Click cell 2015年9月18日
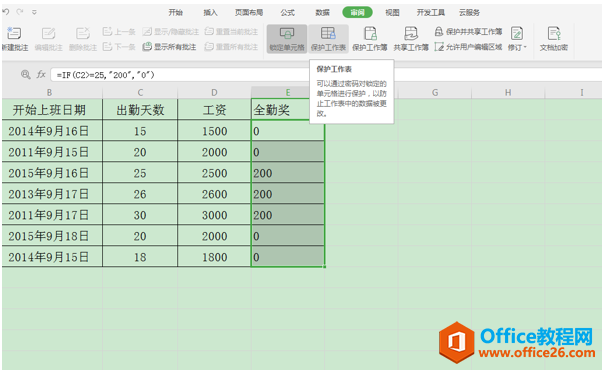Image resolution: width=602 pixels, height=370 pixels. [x=52, y=236]
